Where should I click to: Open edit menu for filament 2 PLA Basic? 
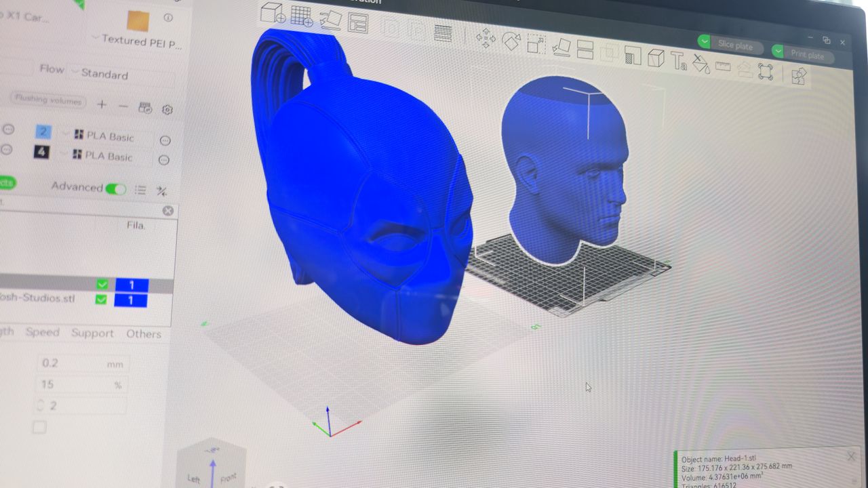(x=165, y=141)
